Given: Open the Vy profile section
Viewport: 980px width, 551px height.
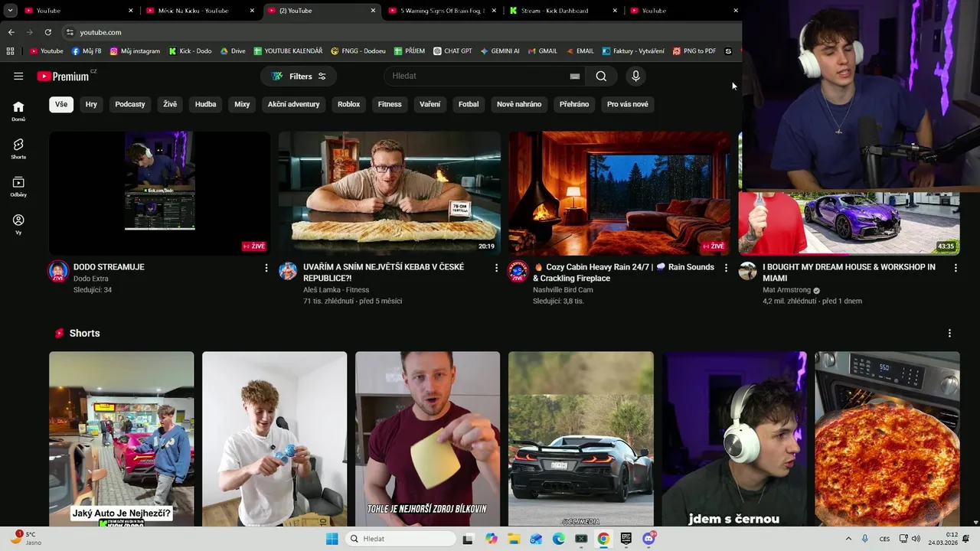Looking at the screenshot, I should 18,224.
